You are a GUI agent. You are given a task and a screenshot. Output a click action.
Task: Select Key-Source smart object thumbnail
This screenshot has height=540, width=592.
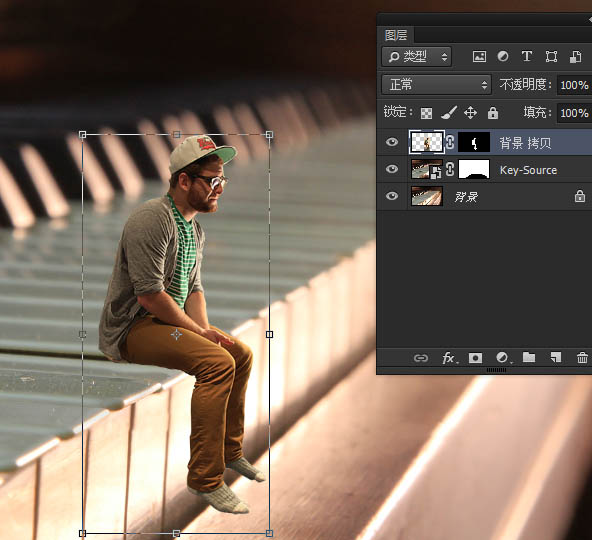[x=427, y=169]
